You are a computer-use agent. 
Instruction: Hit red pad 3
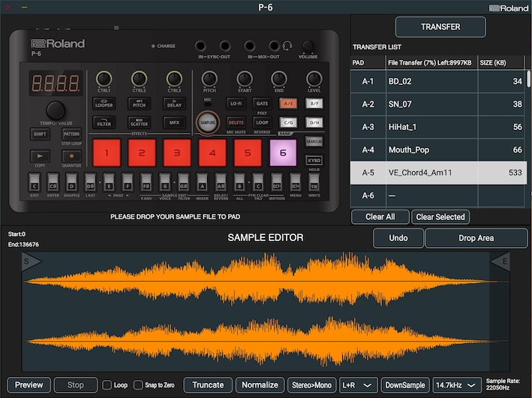pyautogui.click(x=177, y=152)
